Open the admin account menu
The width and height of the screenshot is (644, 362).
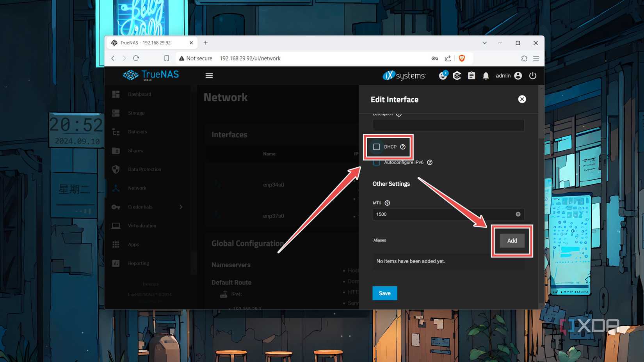(509, 76)
